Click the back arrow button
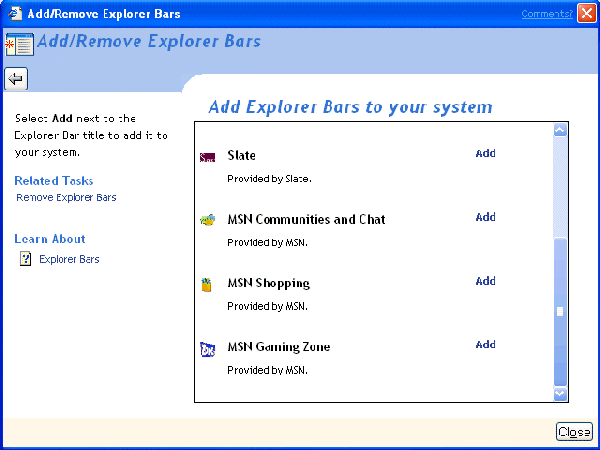 click(x=16, y=79)
